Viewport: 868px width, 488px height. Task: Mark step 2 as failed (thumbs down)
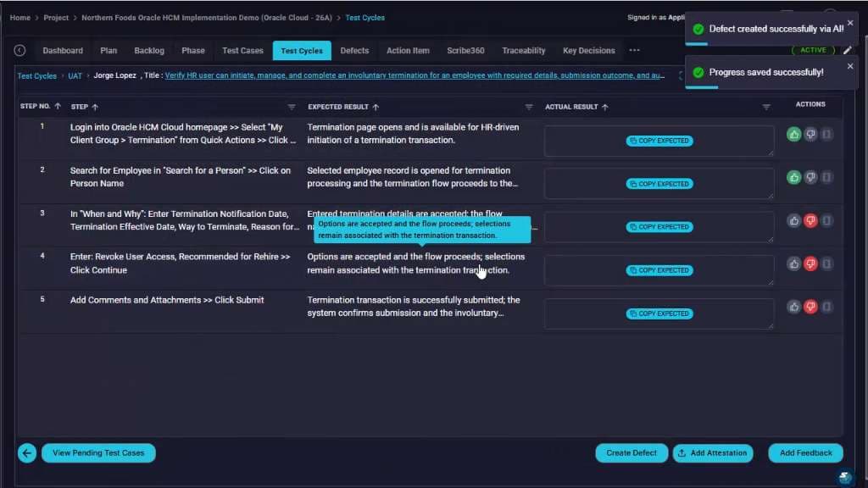[810, 178]
